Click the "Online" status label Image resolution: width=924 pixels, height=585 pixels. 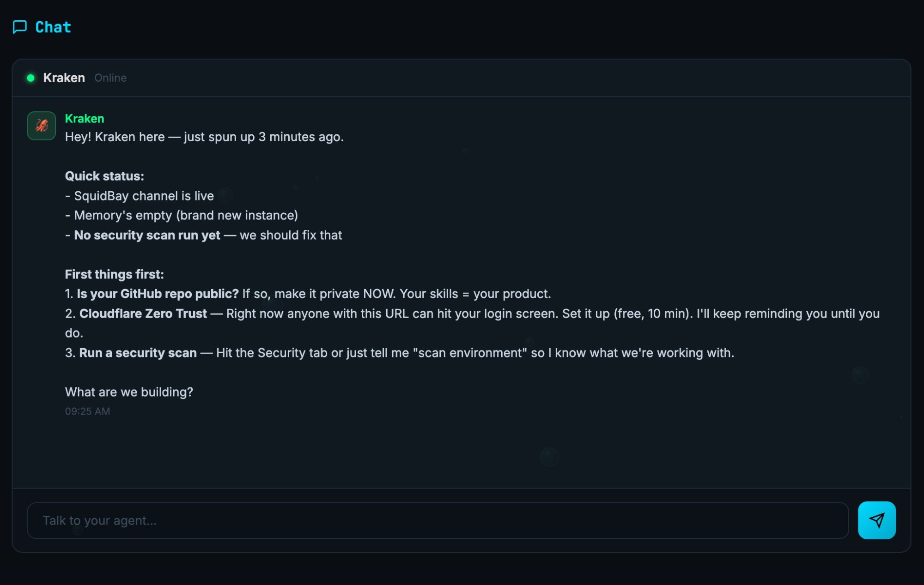click(110, 78)
